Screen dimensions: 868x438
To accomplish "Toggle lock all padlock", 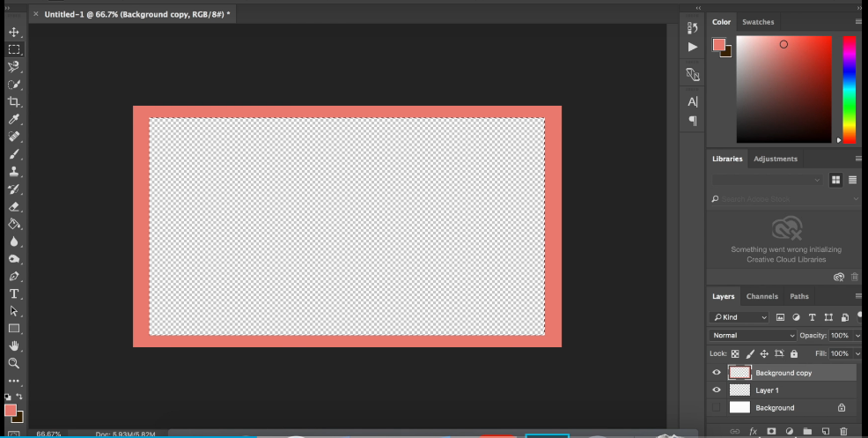I will (x=794, y=353).
